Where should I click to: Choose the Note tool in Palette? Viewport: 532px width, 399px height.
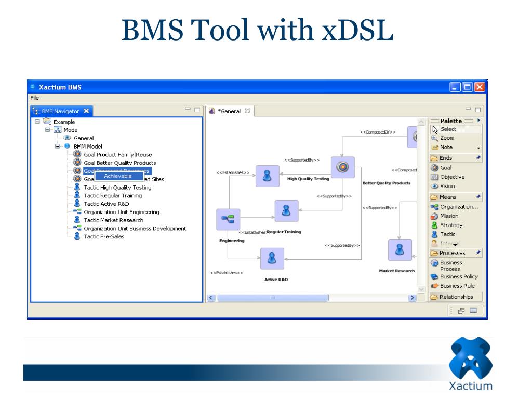442,147
